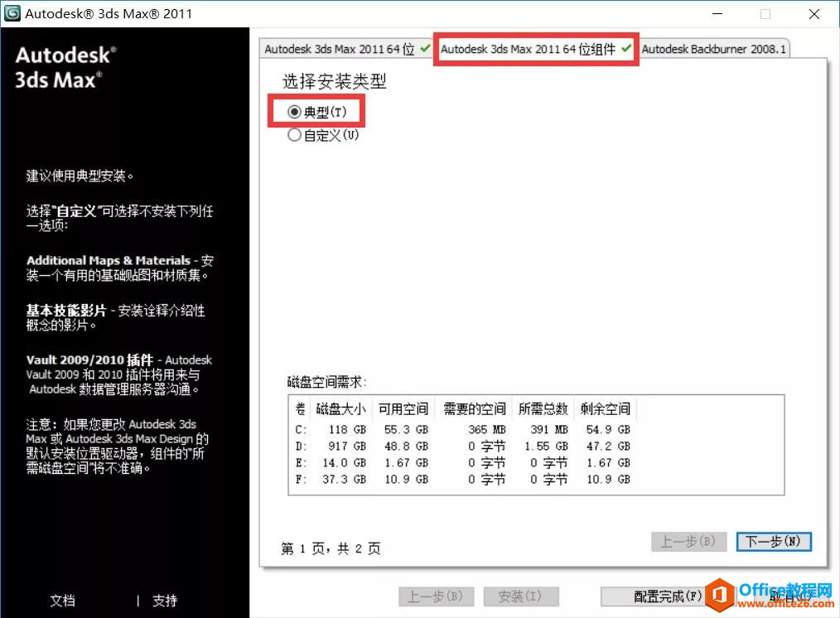Click the 安装(I) install button

[x=521, y=596]
